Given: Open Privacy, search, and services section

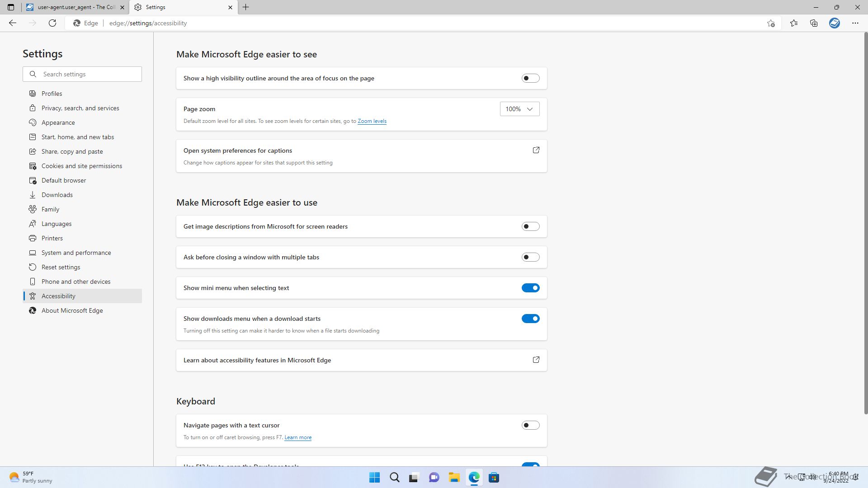Looking at the screenshot, I should (x=82, y=108).
